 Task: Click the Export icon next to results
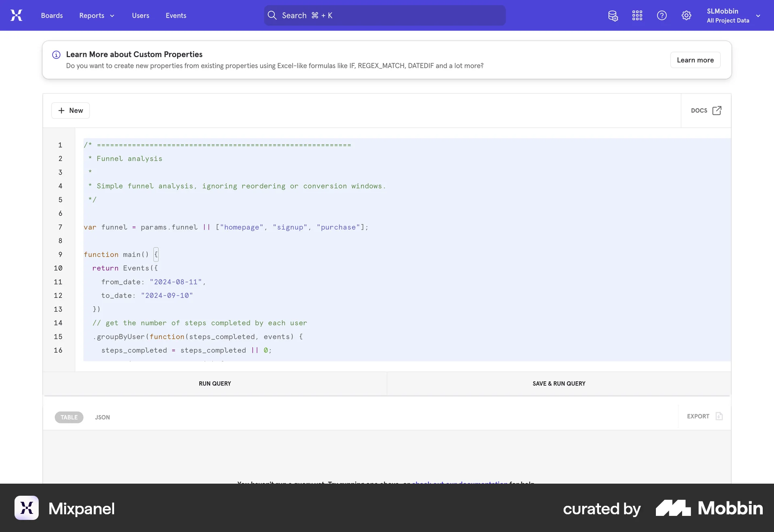[720, 416]
